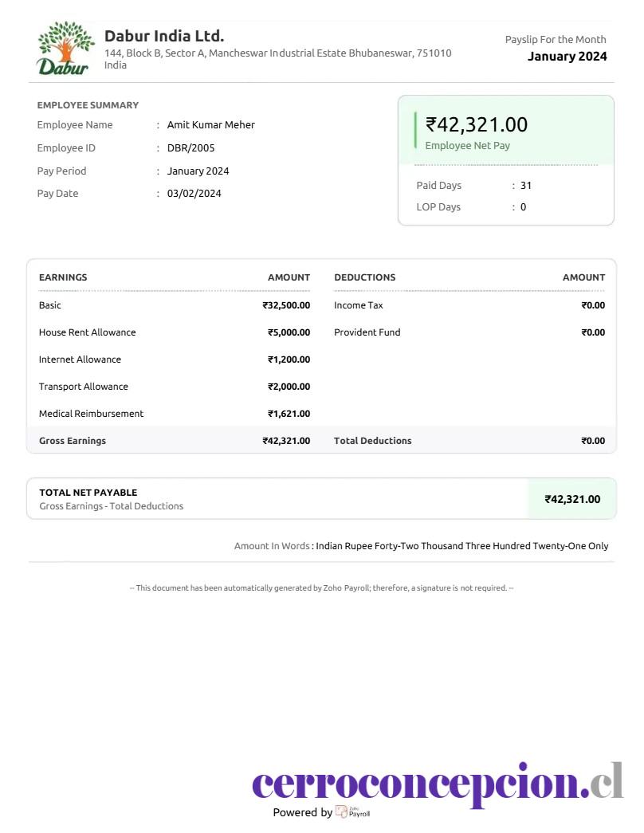Click the Internet Allowance amount ₹1,200.00
This screenshot has height=833, width=644.
(289, 360)
